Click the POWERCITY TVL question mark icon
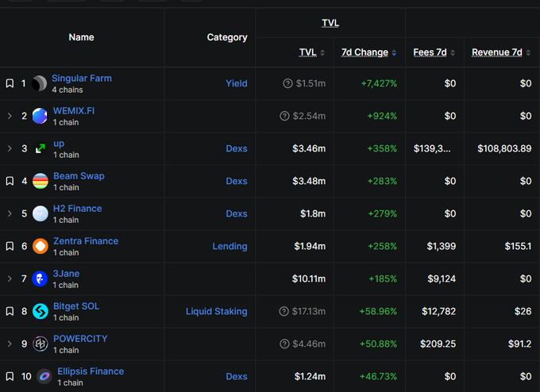 tap(284, 344)
